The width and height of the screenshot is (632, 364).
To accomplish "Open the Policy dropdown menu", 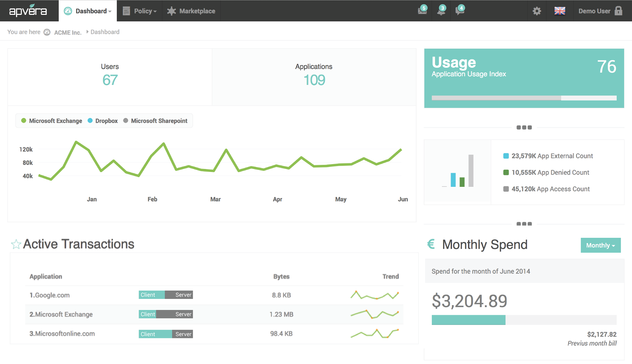I will pos(140,11).
